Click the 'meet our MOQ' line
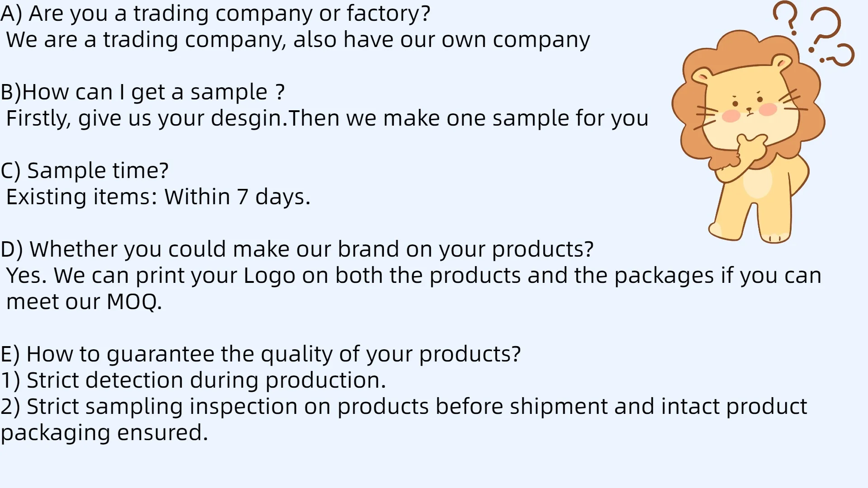868x488 pixels. (84, 302)
